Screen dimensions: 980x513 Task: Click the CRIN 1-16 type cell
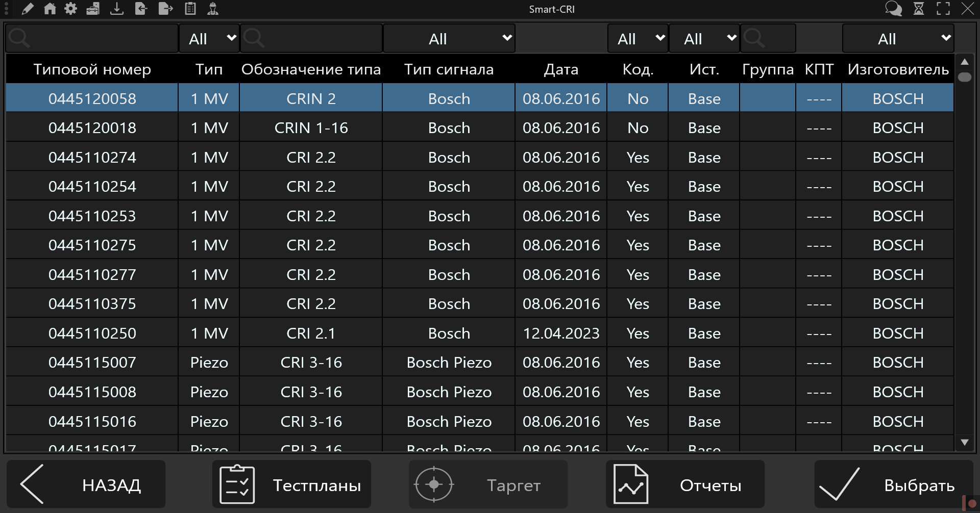click(x=311, y=127)
